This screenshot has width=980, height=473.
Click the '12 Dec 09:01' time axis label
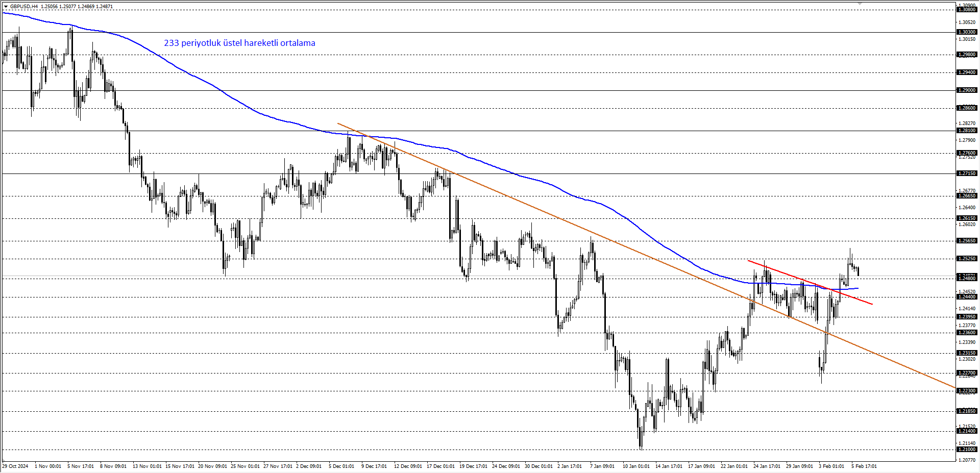[408, 466]
